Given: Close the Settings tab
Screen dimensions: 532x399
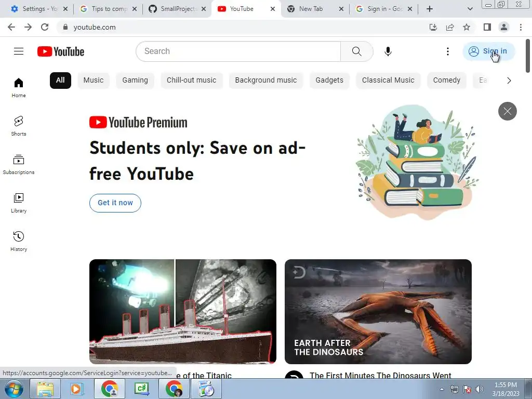Looking at the screenshot, I should 65,9.
